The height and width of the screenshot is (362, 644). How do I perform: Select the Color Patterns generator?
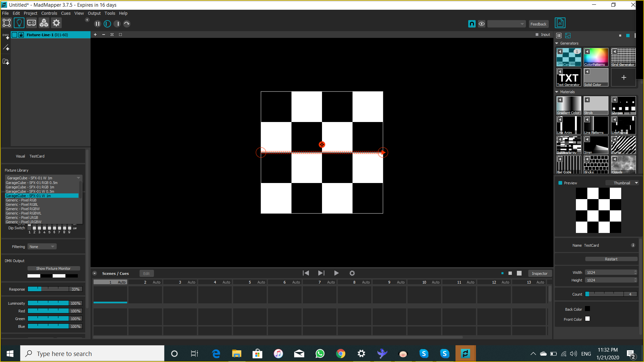pos(596,57)
